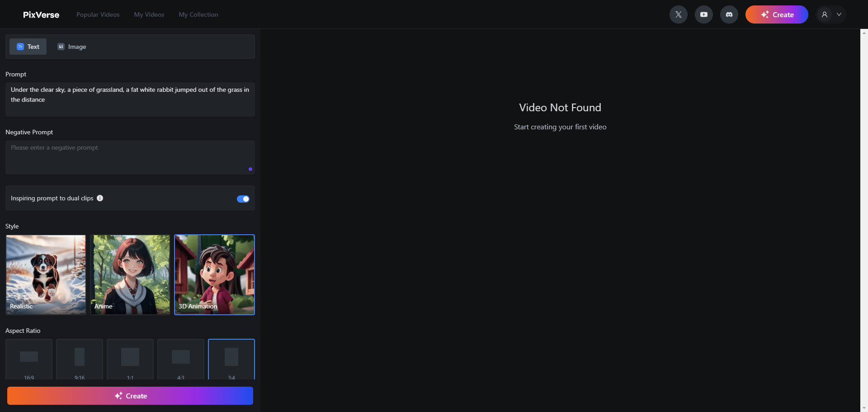Viewport: 868px width, 412px height.
Task: Select the 16:9 aspect ratio icon
Action: click(29, 357)
